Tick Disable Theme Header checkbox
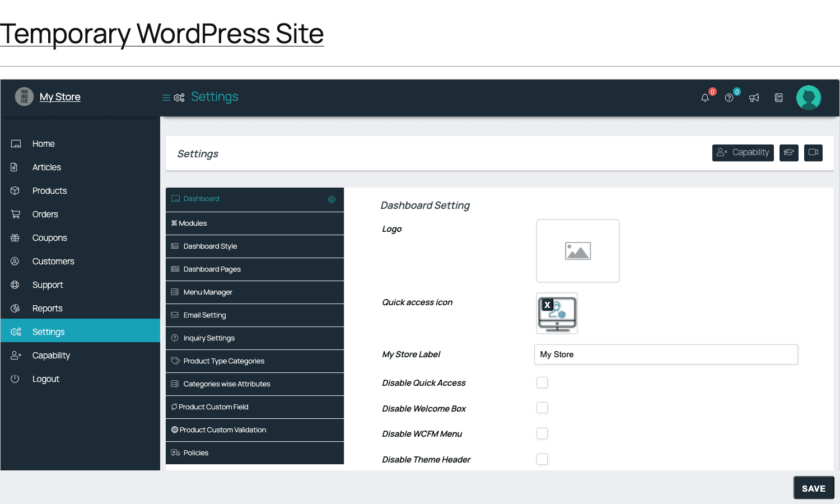This screenshot has width=840, height=504. pyautogui.click(x=542, y=459)
